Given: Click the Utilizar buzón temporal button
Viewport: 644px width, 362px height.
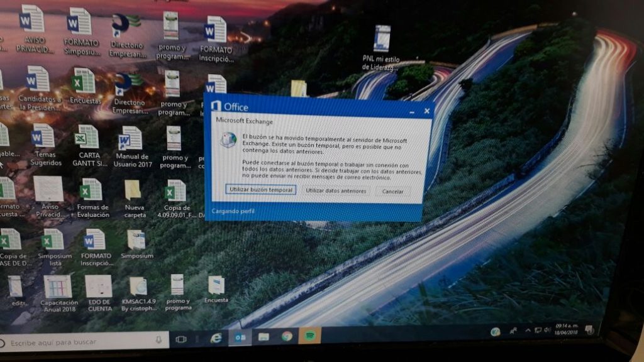Looking at the screenshot, I should coord(260,190).
